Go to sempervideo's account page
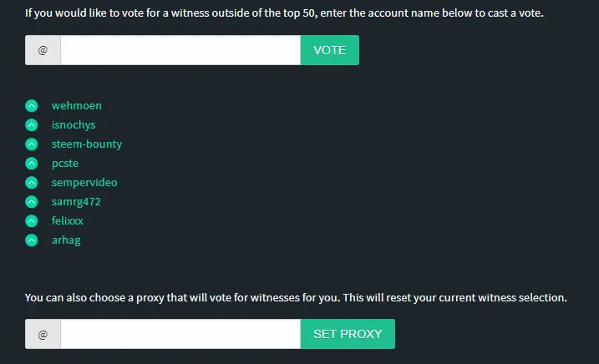The image size is (599, 364). point(84,183)
